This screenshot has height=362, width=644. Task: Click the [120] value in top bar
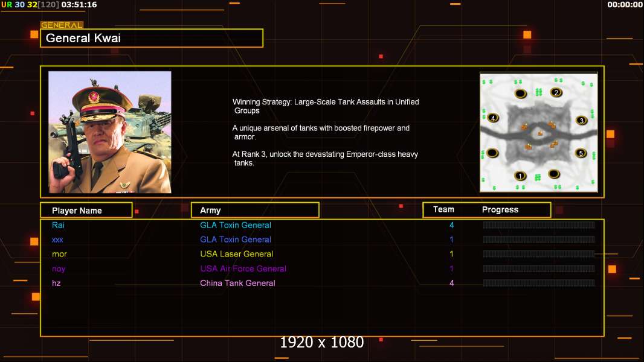coord(49,4)
